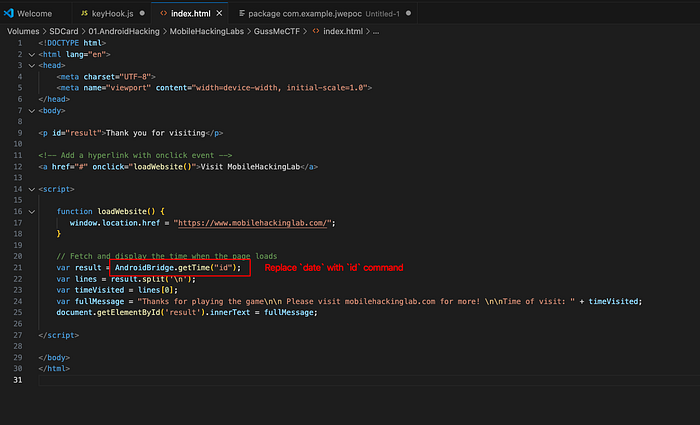Click line number 21 in the gutter

click(17, 267)
